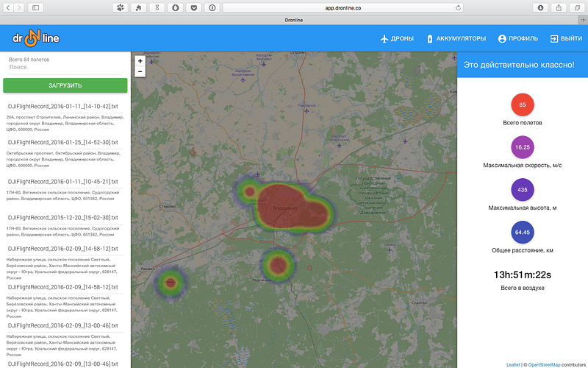Click the paw extension icon in toolbar
Screen dimensions: 588x368
coord(121,7)
